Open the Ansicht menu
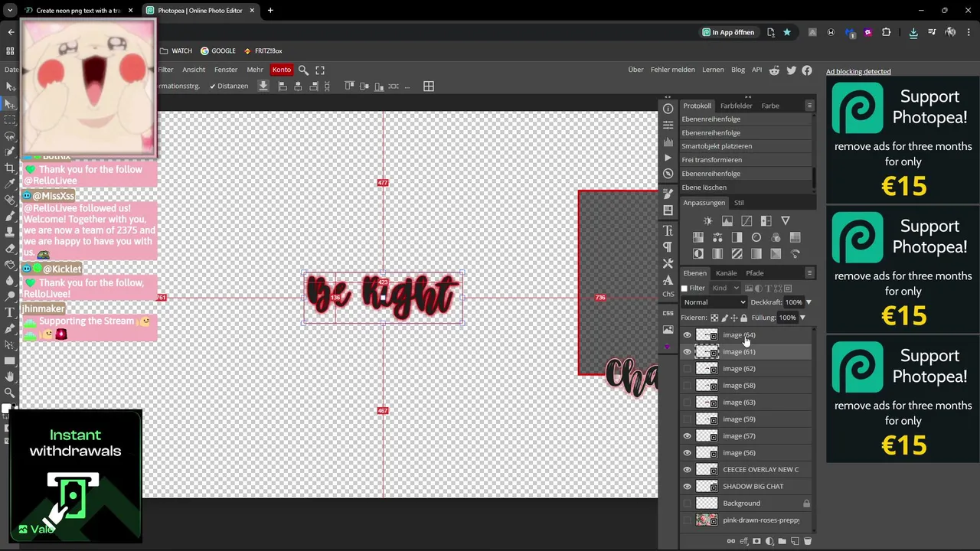 coord(194,70)
